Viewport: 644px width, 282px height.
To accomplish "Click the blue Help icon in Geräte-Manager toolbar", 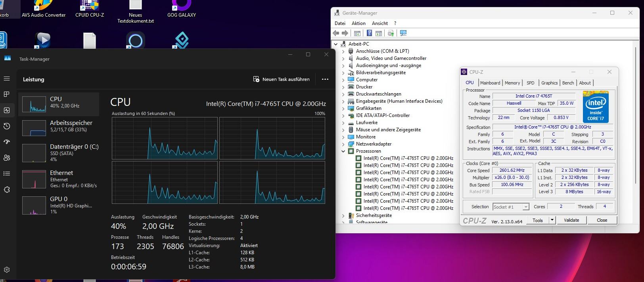I will point(370,33).
